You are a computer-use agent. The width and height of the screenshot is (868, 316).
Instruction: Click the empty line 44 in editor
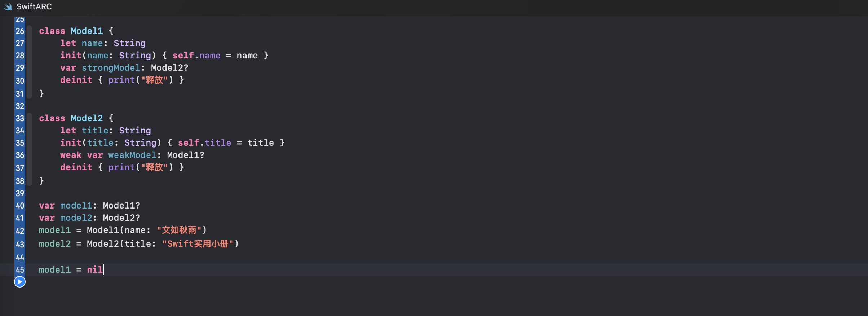click(216, 257)
